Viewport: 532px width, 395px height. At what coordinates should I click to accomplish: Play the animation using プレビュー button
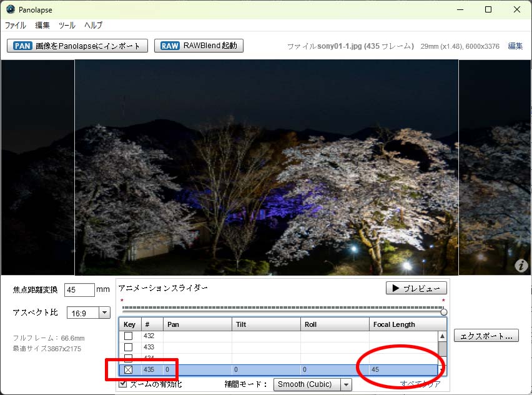click(416, 288)
